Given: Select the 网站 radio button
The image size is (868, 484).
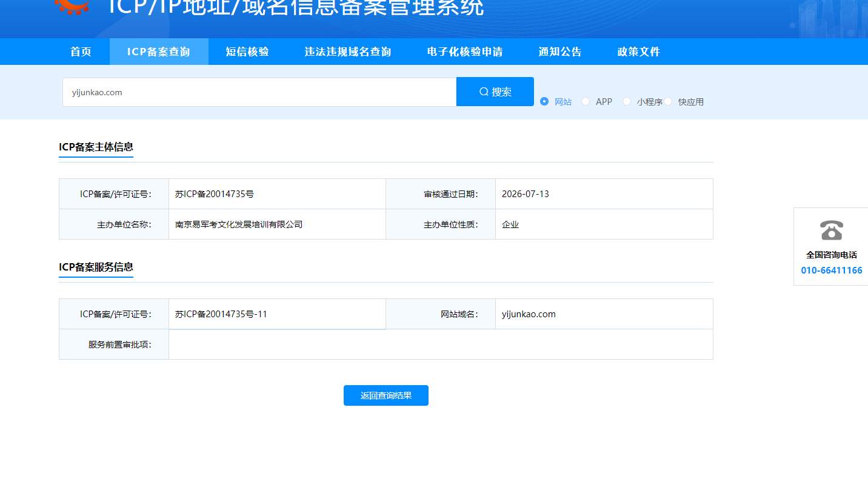Looking at the screenshot, I should (544, 101).
